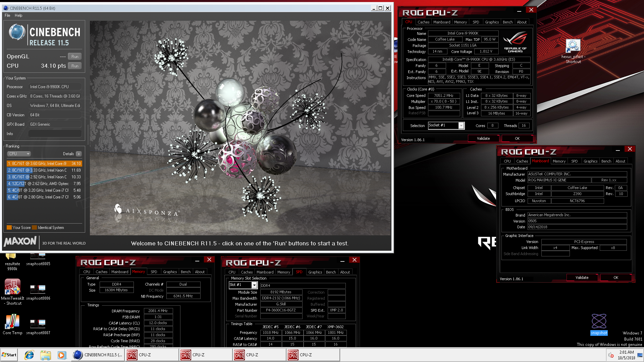Select fourth CPU-Z taskbar button

tap(313, 355)
